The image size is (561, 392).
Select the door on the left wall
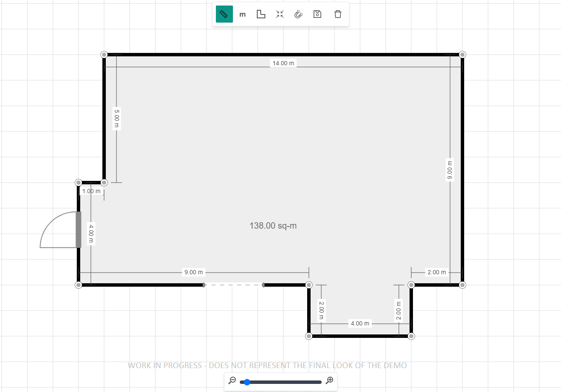click(78, 229)
